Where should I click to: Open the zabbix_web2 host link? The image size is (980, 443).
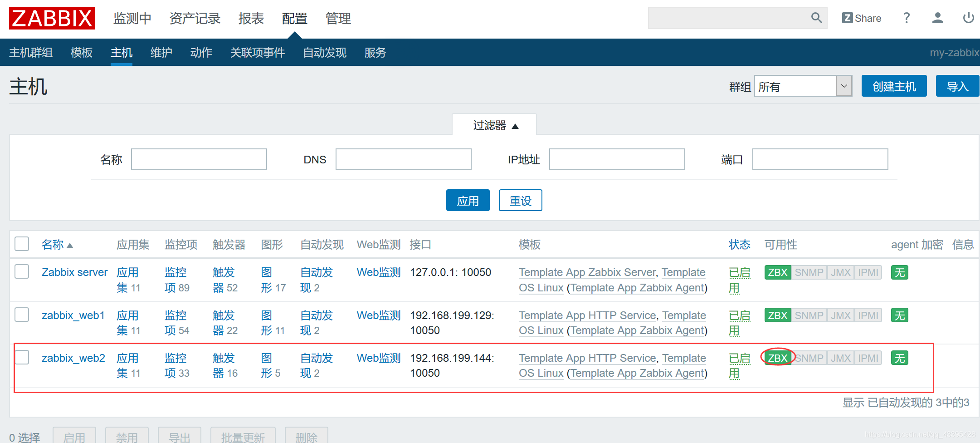[73, 358]
